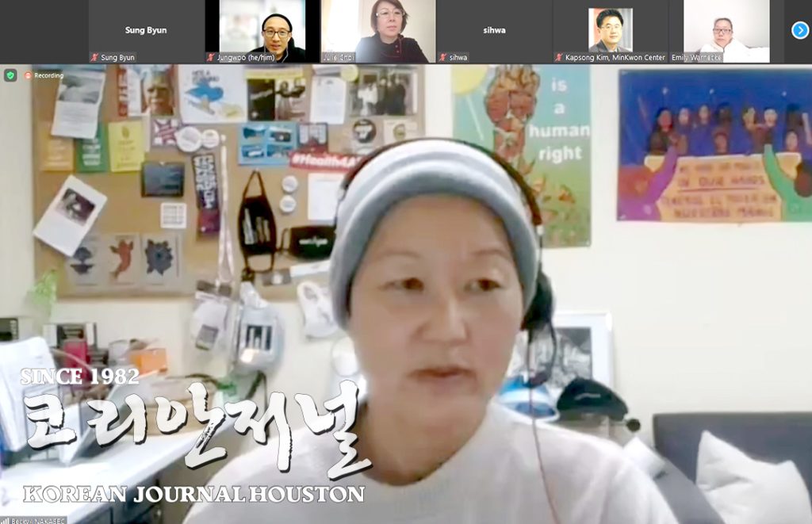
Task: Open the green encryption shield info
Action: coord(10,75)
